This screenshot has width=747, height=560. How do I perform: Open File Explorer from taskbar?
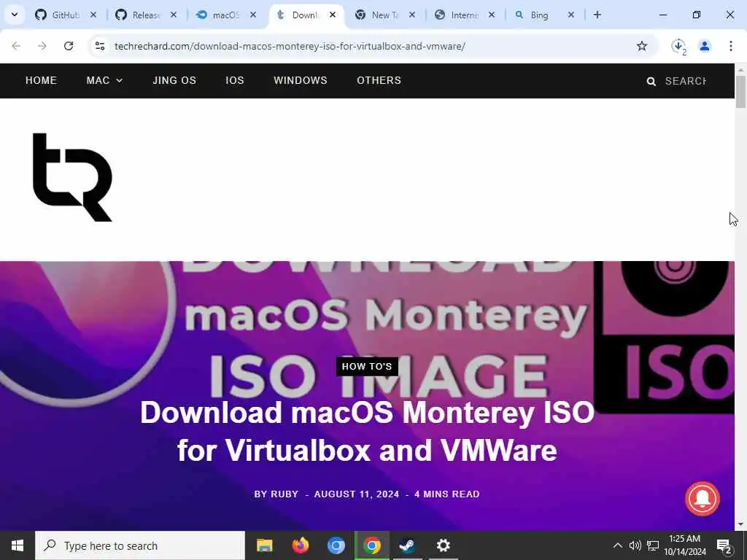point(264,545)
